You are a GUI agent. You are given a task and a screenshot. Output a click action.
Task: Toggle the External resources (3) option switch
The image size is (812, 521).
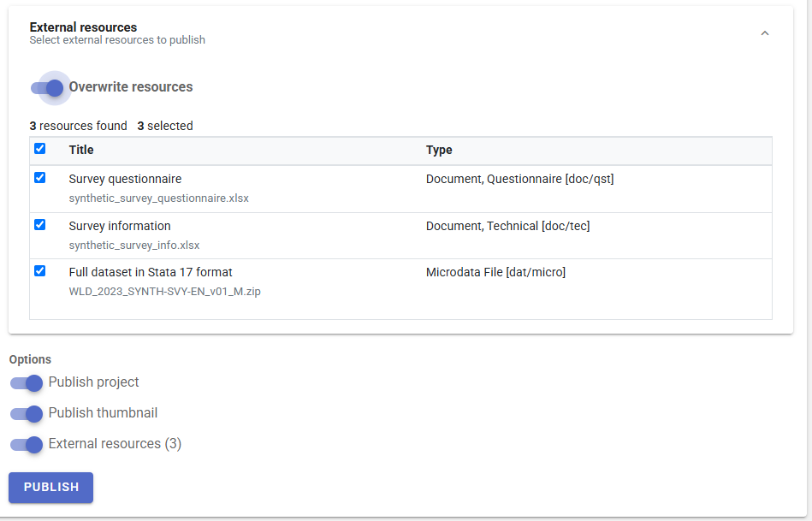(x=27, y=444)
